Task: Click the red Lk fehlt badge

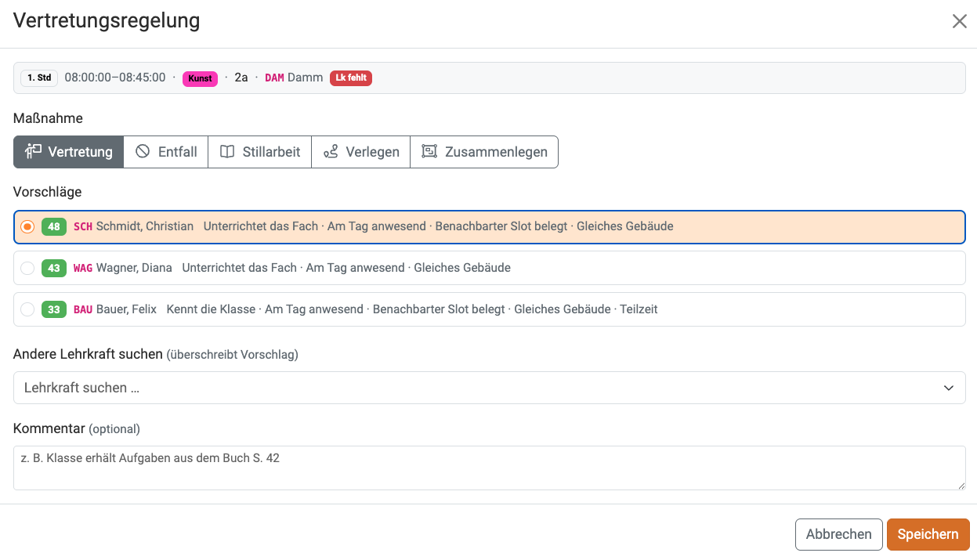Action: [x=351, y=78]
